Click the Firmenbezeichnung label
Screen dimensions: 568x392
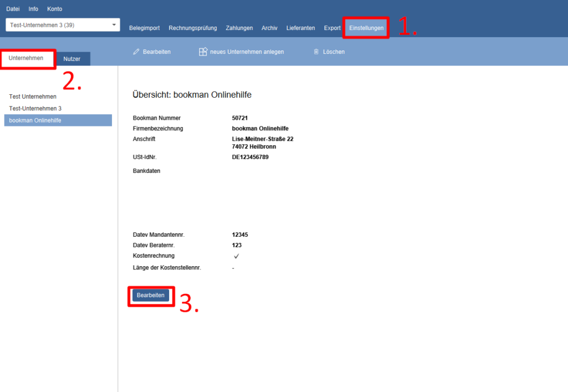[x=158, y=129]
